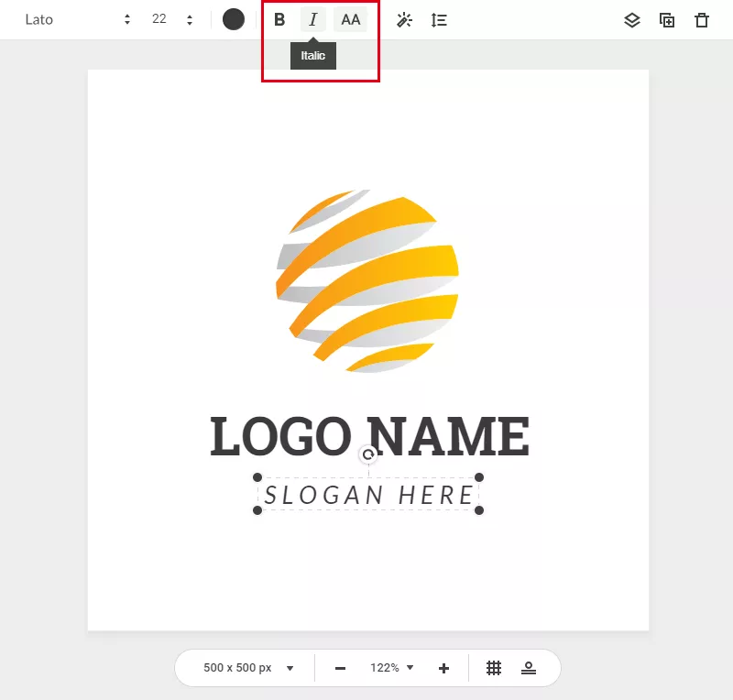
Task: Open the text effects magic wand
Action: coord(404,20)
